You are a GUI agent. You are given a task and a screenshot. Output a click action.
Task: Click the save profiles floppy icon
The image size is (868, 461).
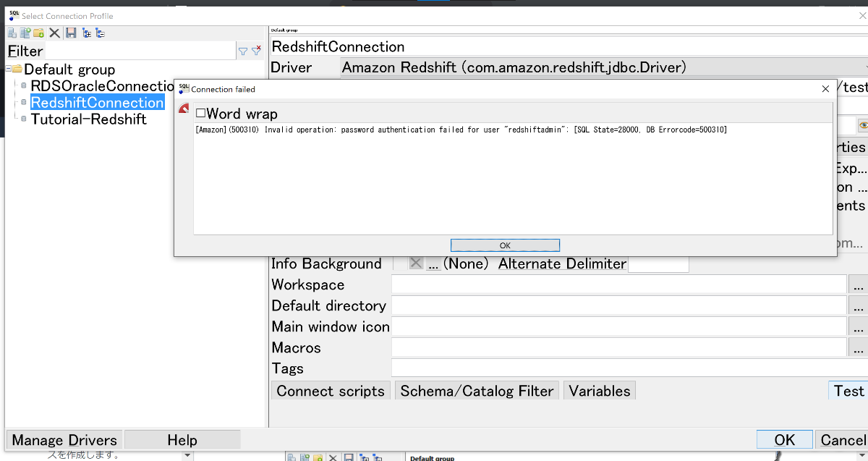click(71, 33)
